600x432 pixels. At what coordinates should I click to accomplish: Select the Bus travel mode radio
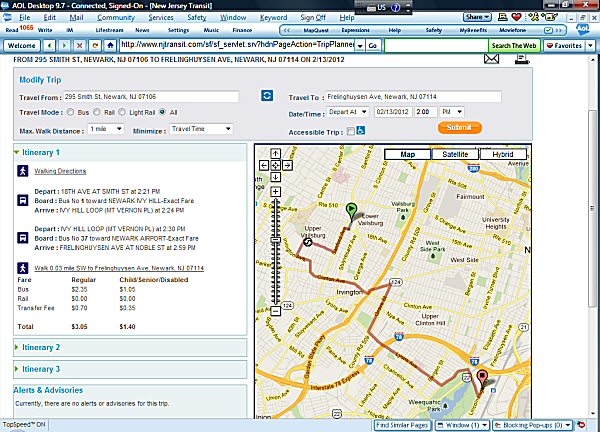pyautogui.click(x=70, y=112)
